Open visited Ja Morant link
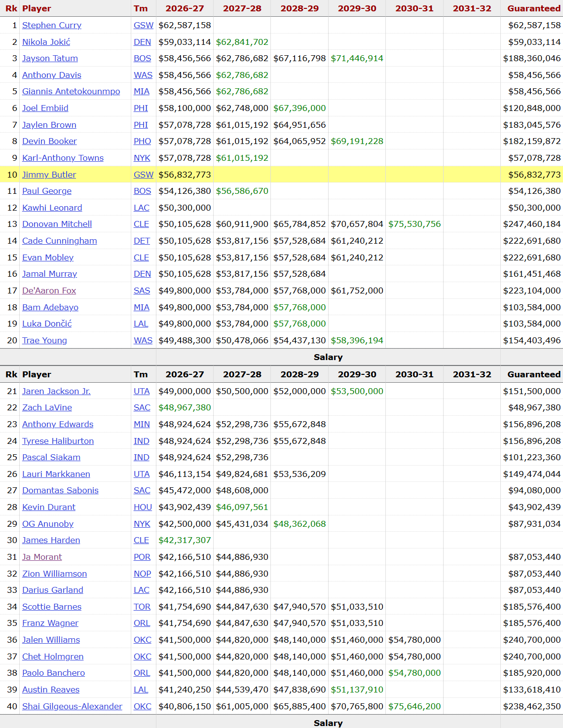Screen dimensions: 563x728 (42, 557)
